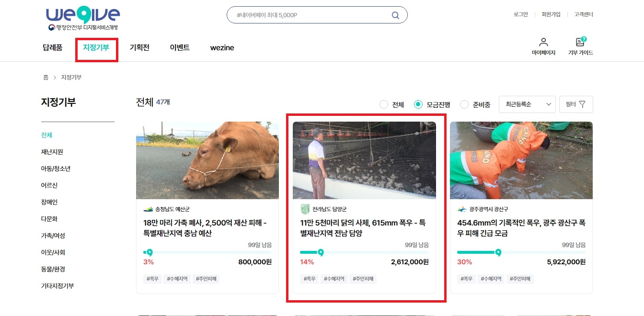Click 충청남도 예산군 region emblem
This screenshot has height=316, width=644.
point(148,209)
